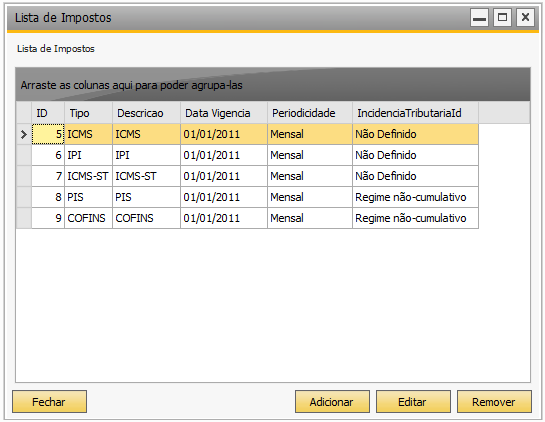Screen dimensions: 545x422
Task: Click the IncidenciaTributariaId column header
Action: pyautogui.click(x=415, y=113)
